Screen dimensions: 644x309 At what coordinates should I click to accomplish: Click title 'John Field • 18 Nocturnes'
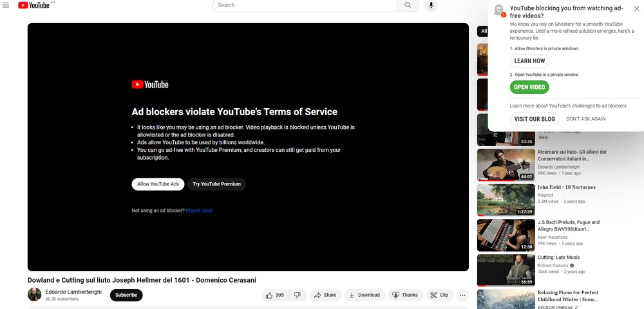[x=566, y=187]
